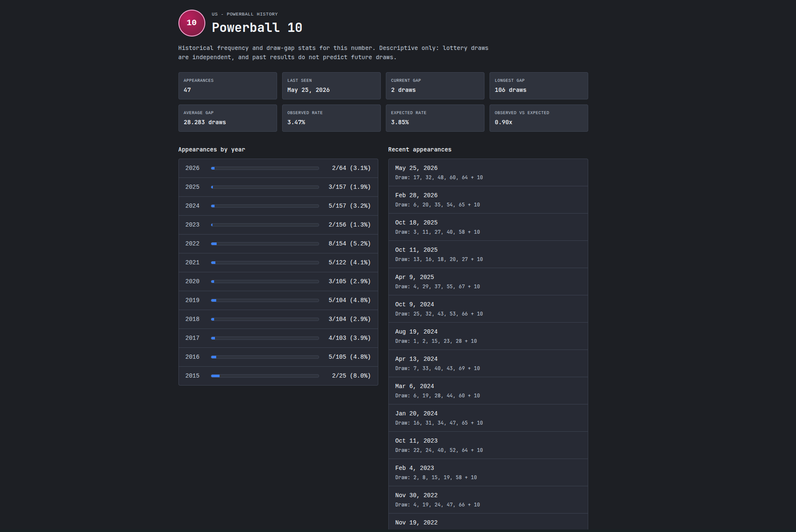This screenshot has width=796, height=532.
Task: Open the Oct 11, 2023 draw entry
Action: 488,445
